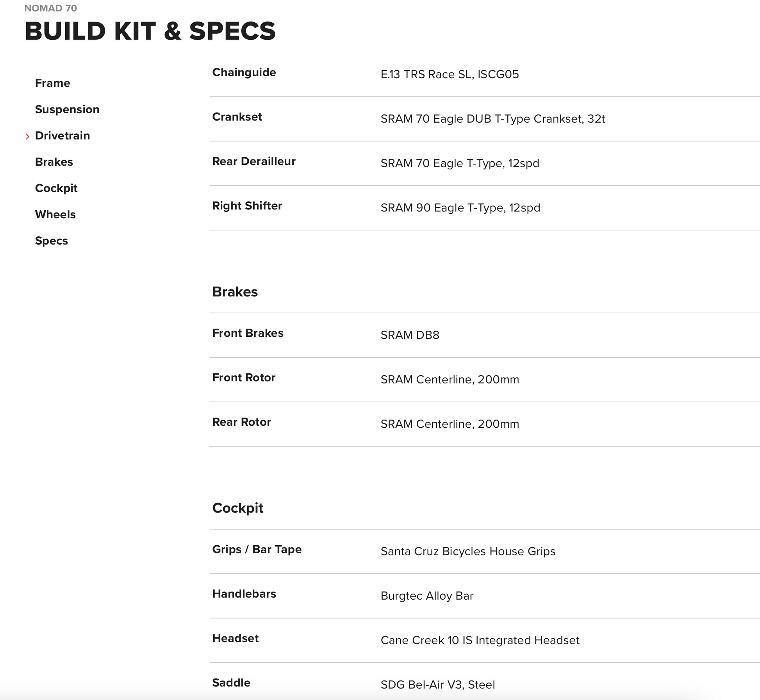Open the Specs sidebar entry
The width and height of the screenshot is (760, 700).
51,241
